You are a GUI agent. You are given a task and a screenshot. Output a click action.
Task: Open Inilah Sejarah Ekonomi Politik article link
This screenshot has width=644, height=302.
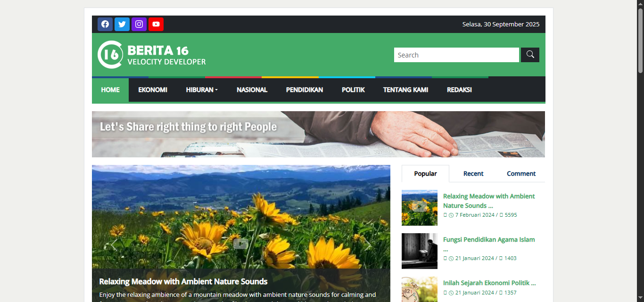click(489, 283)
